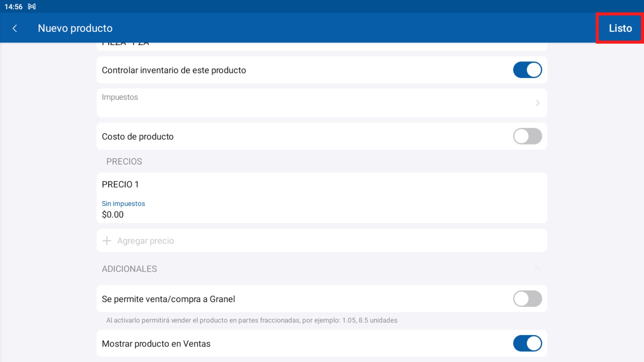The image size is (644, 362).
Task: Turn on venta/compra a Granel
Action: [527, 299]
